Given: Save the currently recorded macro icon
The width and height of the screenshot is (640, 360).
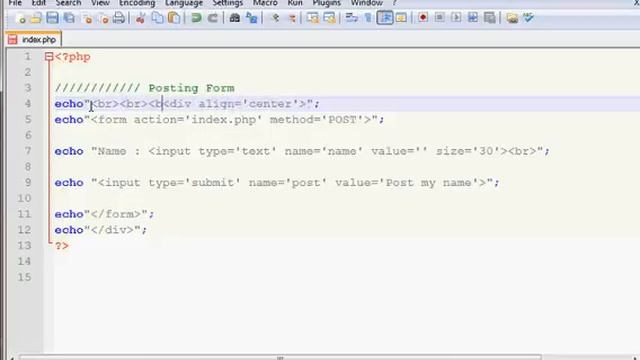Looking at the screenshot, I should pos(489,18).
